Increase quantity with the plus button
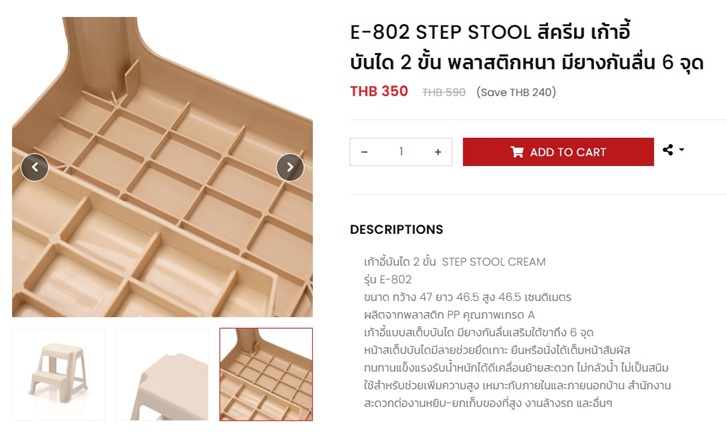This screenshot has width=727, height=438. [x=438, y=152]
